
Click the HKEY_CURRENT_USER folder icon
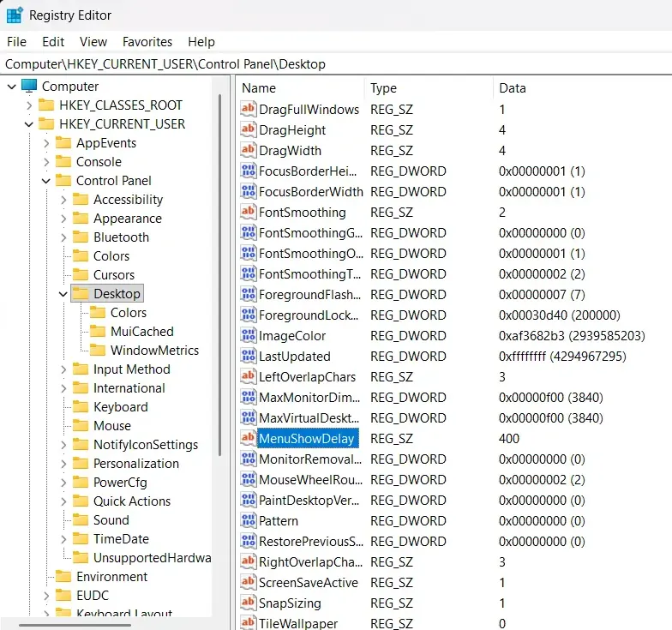point(46,123)
